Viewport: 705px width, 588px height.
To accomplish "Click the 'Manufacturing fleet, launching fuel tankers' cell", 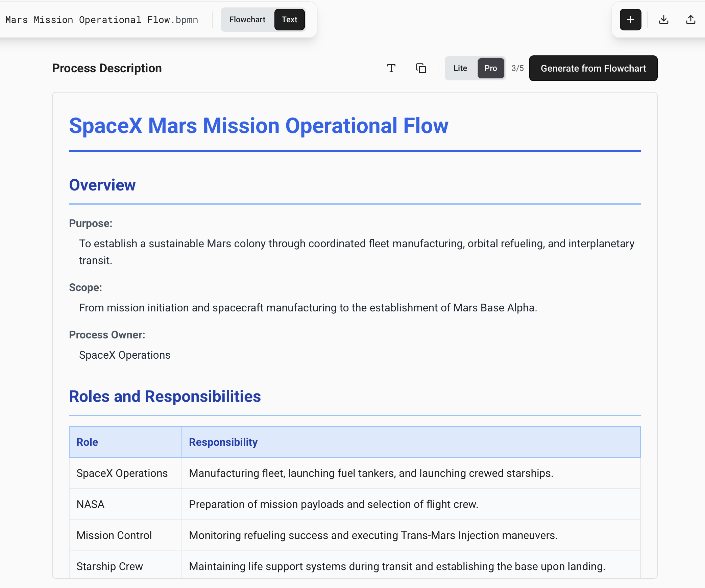I will point(411,473).
